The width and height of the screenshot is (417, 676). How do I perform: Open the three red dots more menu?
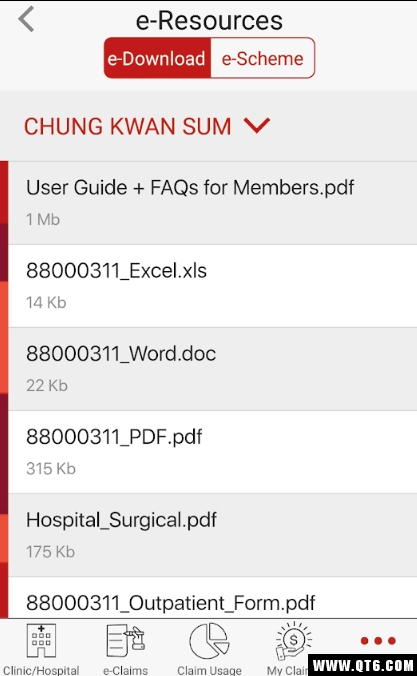coord(378,641)
